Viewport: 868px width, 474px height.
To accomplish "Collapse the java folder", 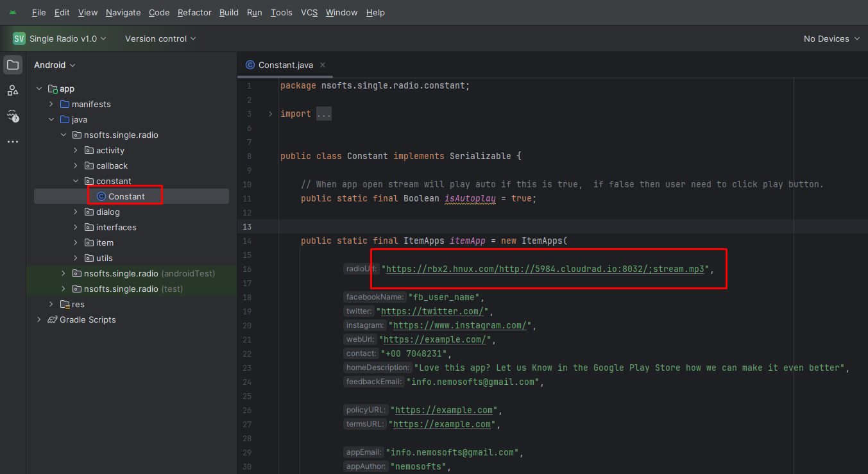I will point(51,119).
